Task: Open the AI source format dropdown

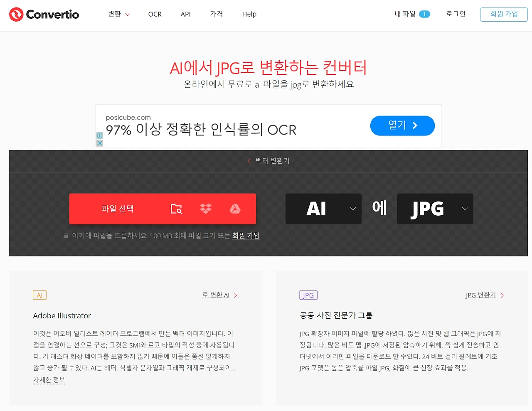Action: point(323,209)
